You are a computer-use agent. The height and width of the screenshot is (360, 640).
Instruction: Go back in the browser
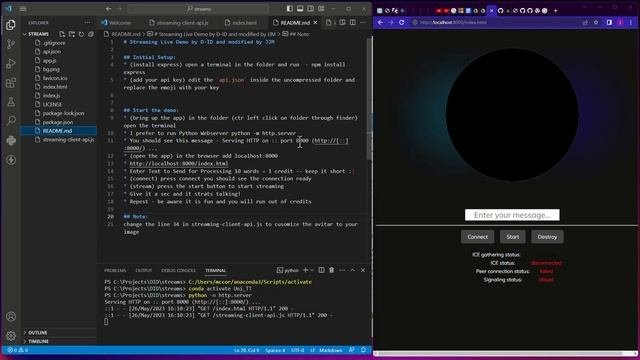(x=380, y=22)
